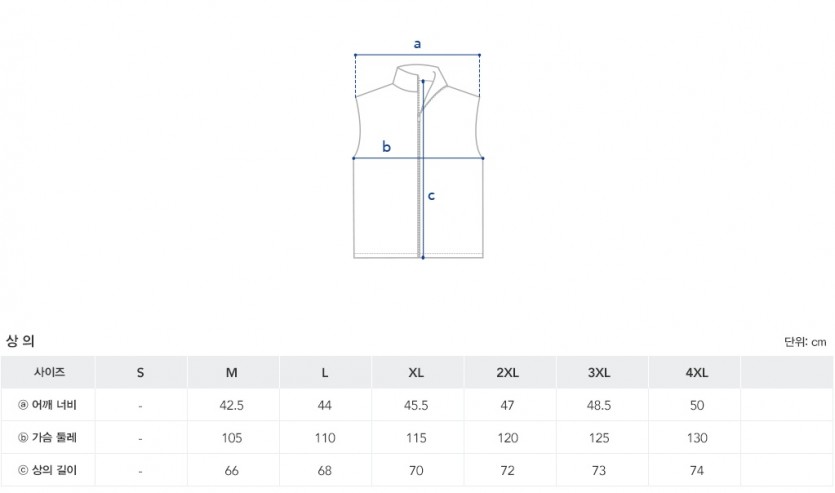The image size is (835, 493).
Task: Select the 2XL size column header
Action: tap(508, 373)
